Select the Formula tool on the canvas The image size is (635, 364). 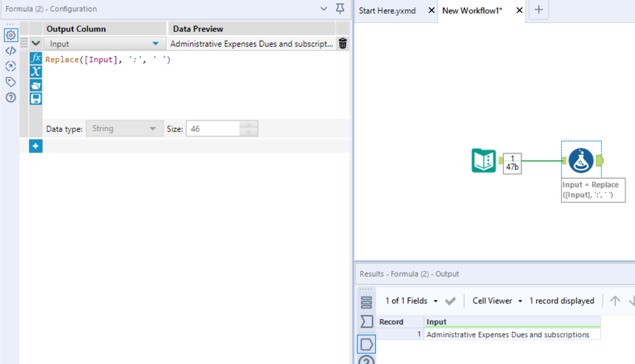pyautogui.click(x=581, y=161)
